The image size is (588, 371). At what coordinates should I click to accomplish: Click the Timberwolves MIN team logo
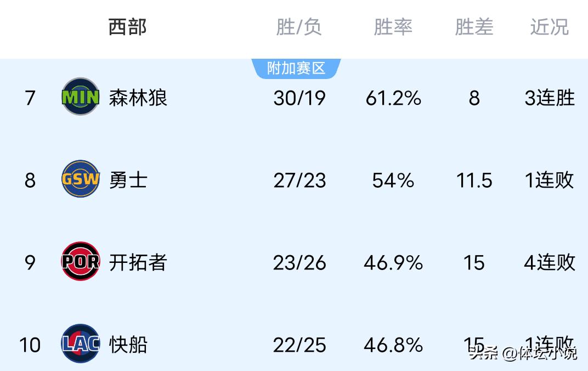[81, 97]
